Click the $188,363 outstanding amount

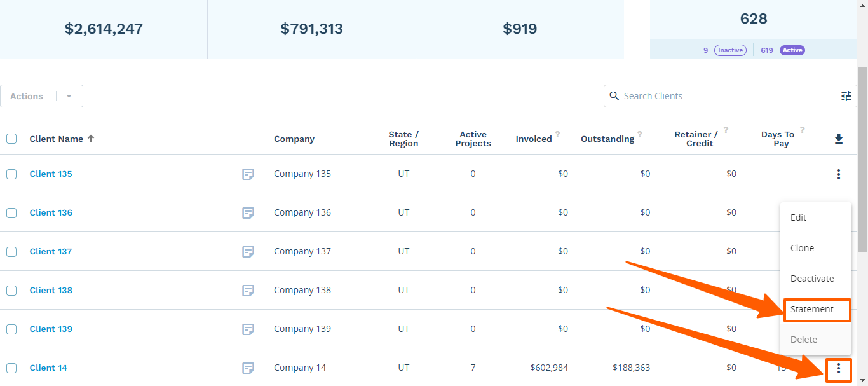coord(631,368)
